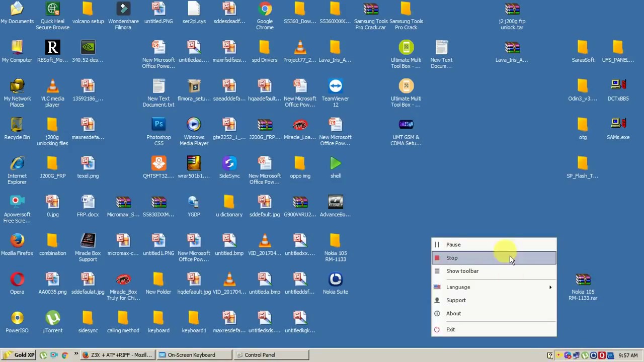The height and width of the screenshot is (362, 644).
Task: Select the My Documents desktop icon
Action: 17,14
